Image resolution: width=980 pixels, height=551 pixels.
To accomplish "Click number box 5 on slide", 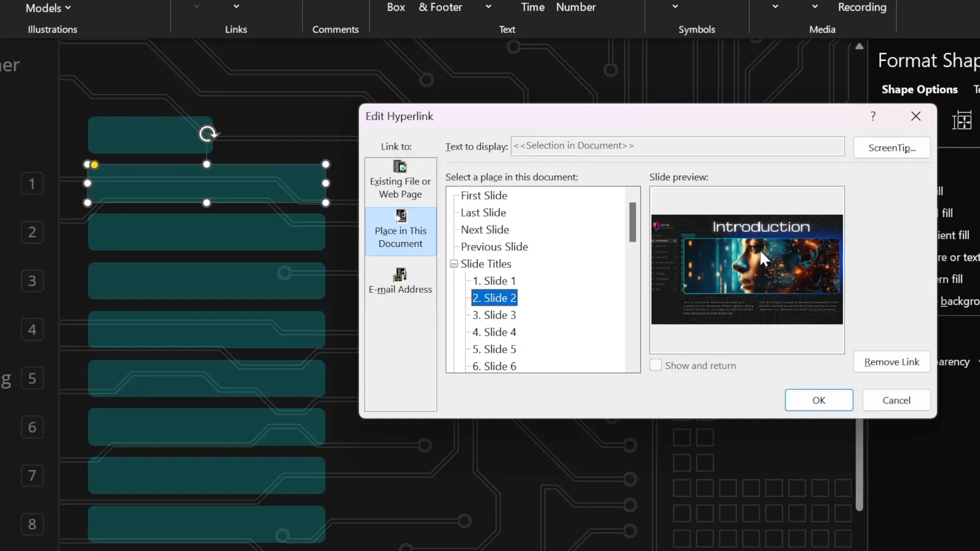I will coord(32,379).
